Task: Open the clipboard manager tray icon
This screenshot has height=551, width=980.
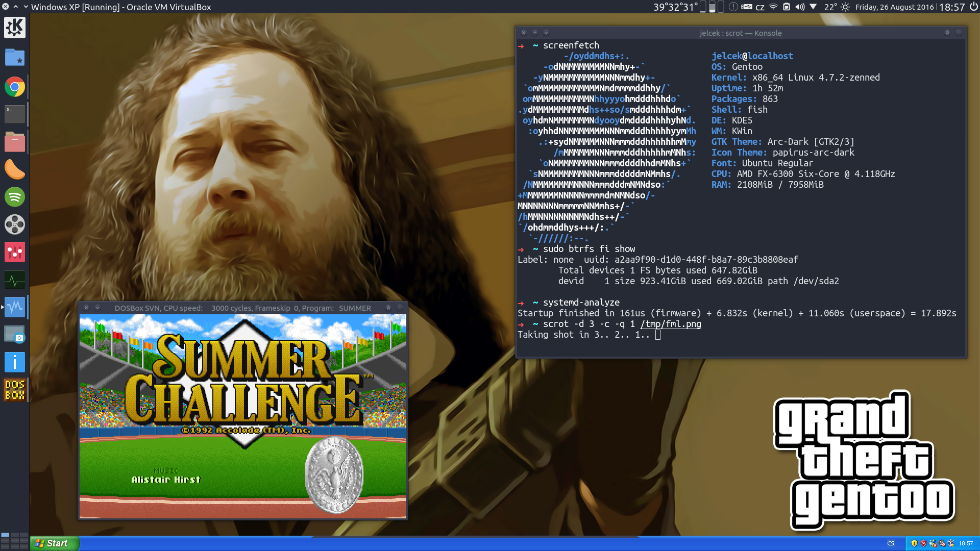Action: click(787, 7)
